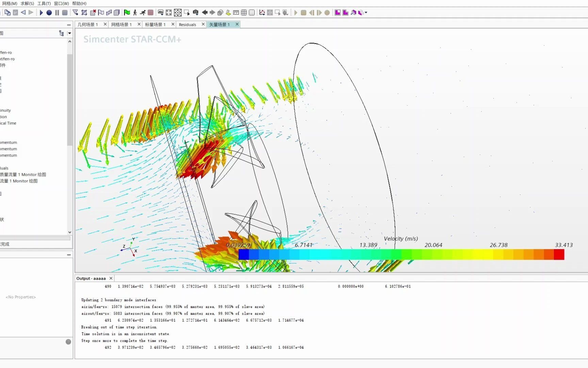
Task: Click the generate surface mesh icon
Action: click(x=109, y=13)
